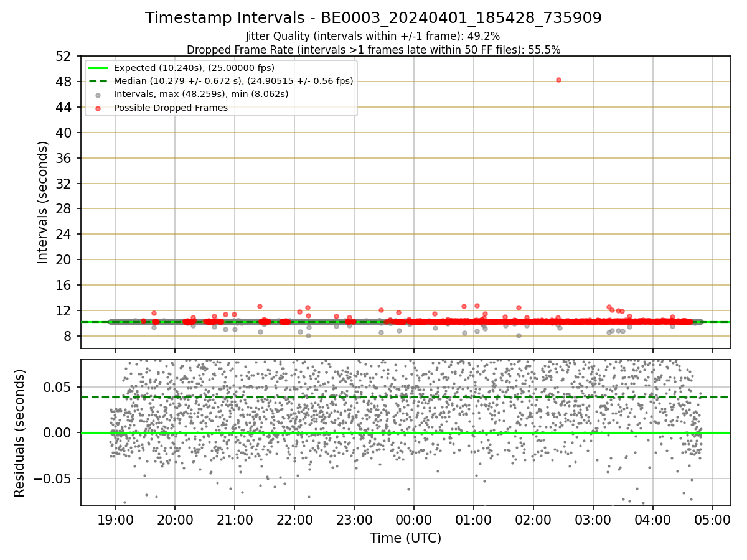Click the "32" tick on the intervals axis

point(65,184)
